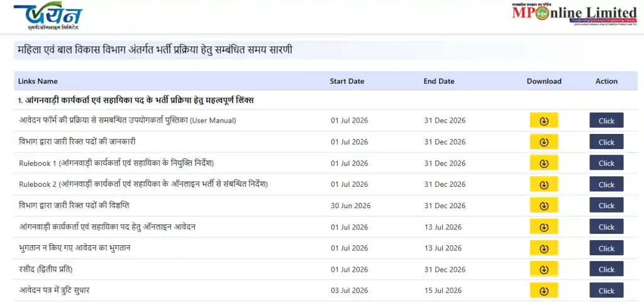Select the 'Links Name' column header
This screenshot has width=644, height=305.
tap(38, 81)
